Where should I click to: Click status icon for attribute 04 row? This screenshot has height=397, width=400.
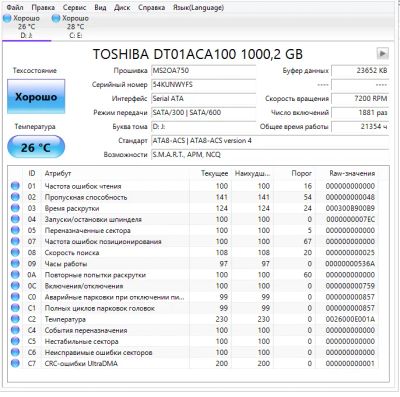pos(15,219)
